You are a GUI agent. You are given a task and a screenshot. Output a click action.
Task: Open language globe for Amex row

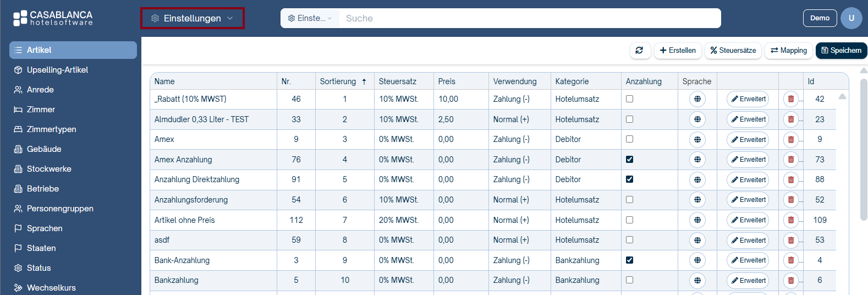click(697, 139)
